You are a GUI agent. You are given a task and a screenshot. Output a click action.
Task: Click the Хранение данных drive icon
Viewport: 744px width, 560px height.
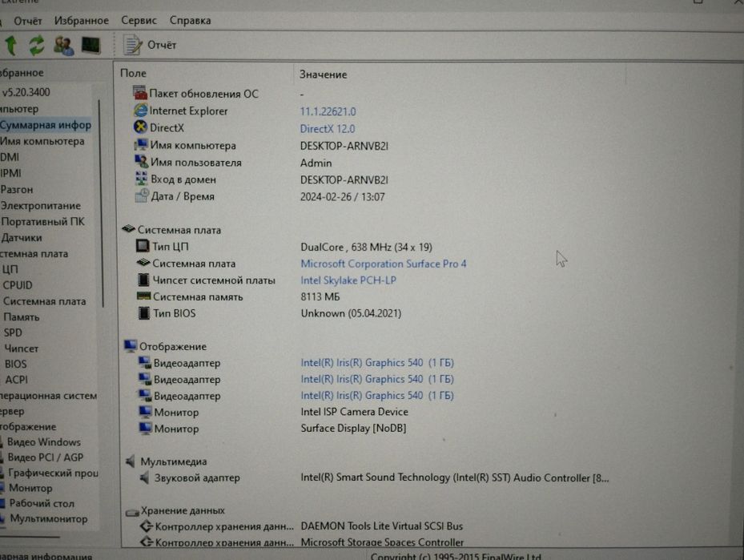[x=132, y=512]
